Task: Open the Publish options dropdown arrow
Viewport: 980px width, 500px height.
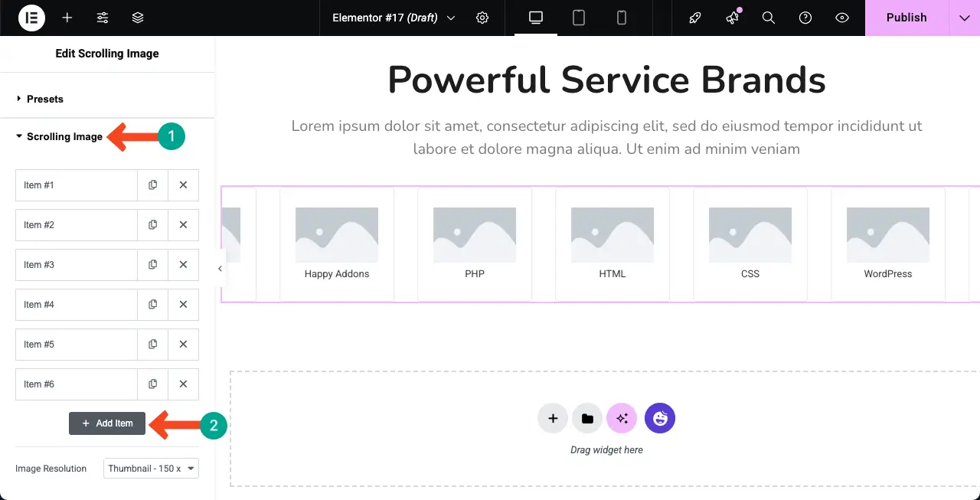Action: coord(965,18)
